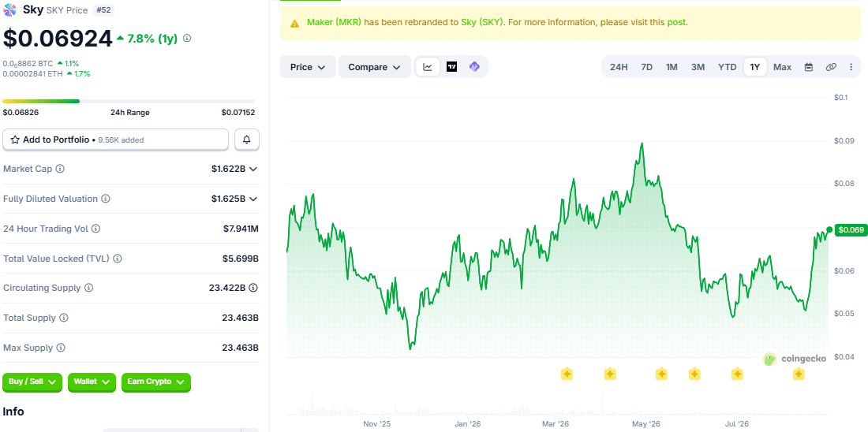
Task: Select the 3M time range
Action: coord(698,67)
